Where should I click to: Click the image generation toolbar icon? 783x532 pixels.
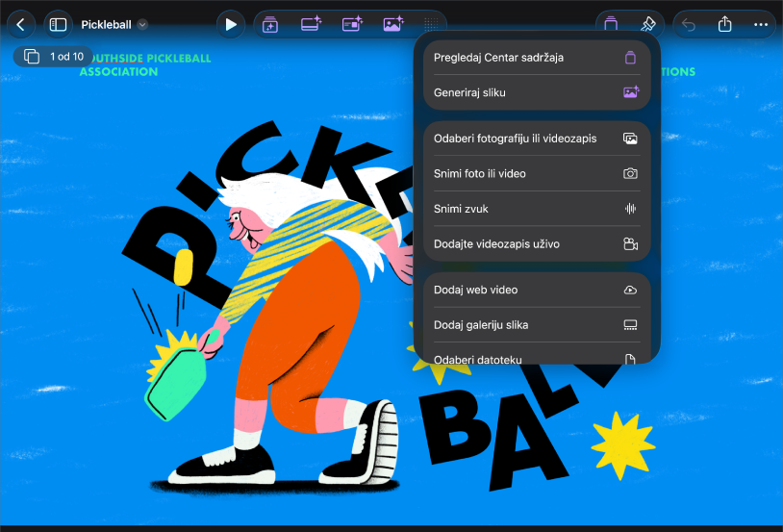393,24
